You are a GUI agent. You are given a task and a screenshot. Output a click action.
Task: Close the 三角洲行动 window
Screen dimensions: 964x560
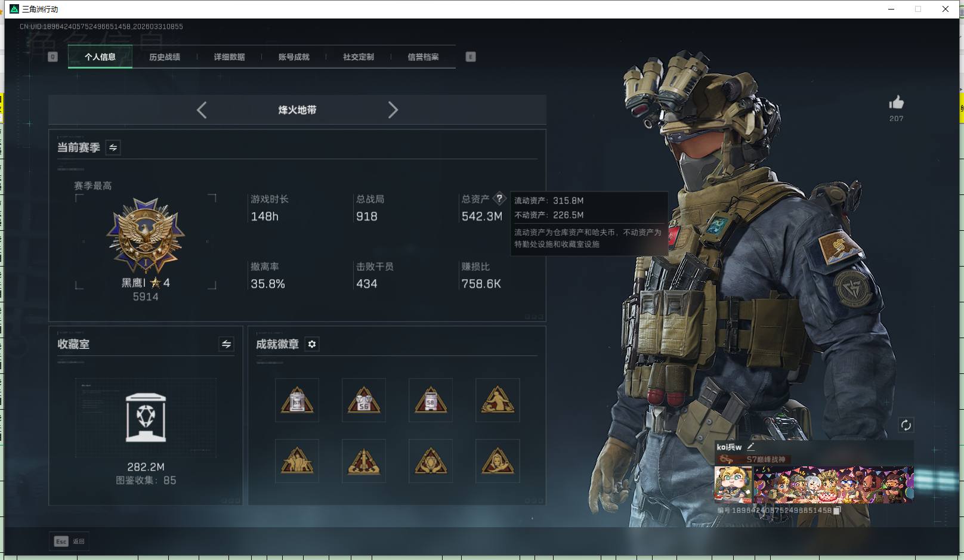coord(946,9)
